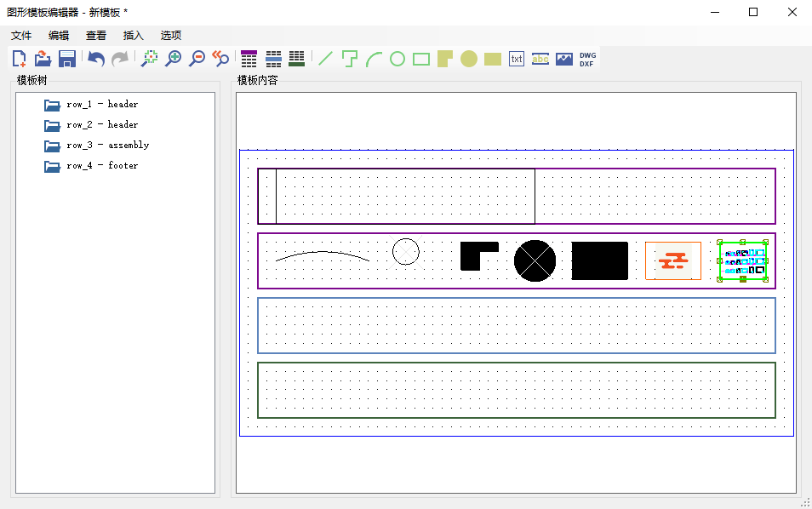Undo the last action

96,59
